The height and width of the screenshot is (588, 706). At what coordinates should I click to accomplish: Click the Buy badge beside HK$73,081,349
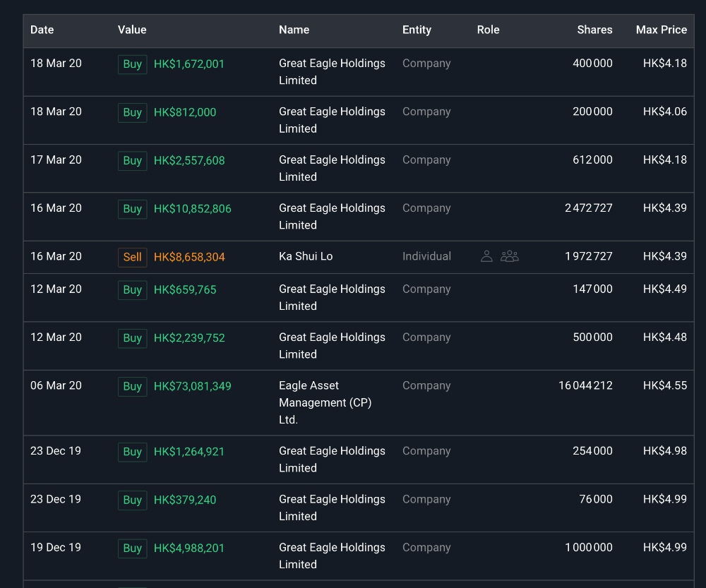132,386
